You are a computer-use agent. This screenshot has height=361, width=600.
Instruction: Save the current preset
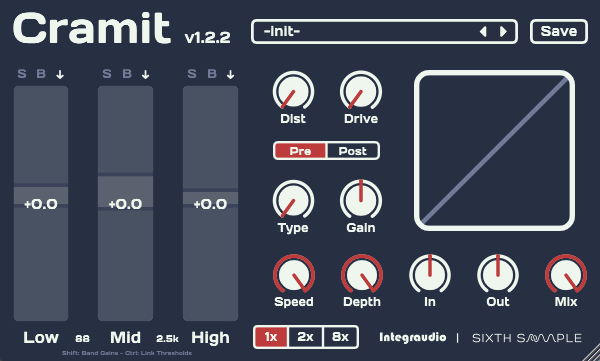click(559, 31)
